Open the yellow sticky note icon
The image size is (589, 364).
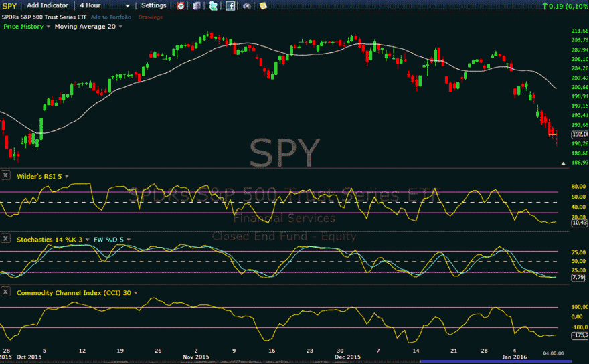coord(263,5)
